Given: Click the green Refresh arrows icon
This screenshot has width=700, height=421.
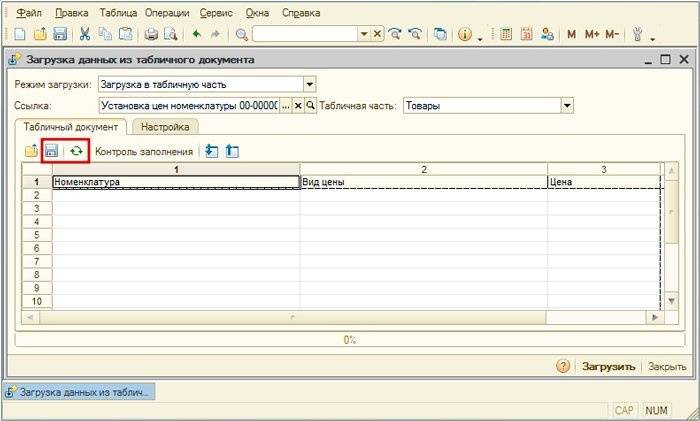Looking at the screenshot, I should tap(77, 151).
